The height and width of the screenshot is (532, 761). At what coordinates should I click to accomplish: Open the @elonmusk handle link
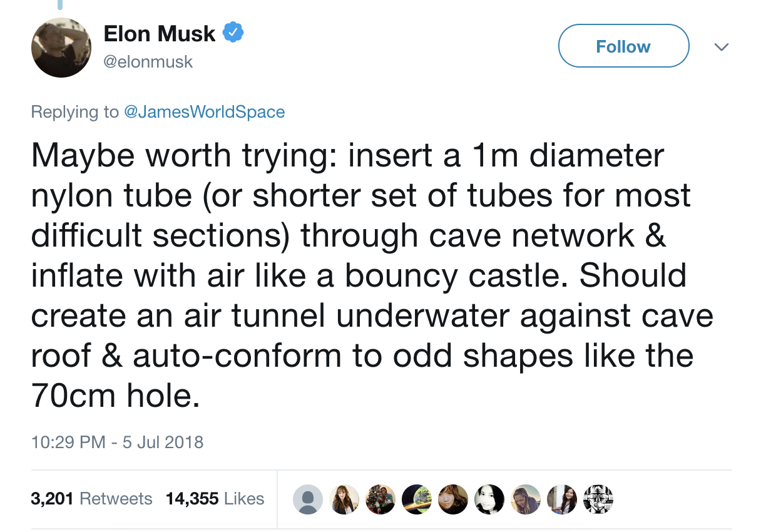pos(148,61)
